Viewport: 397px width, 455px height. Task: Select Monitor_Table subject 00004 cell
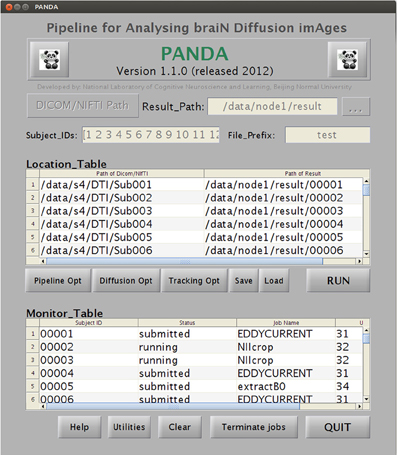pos(89,373)
